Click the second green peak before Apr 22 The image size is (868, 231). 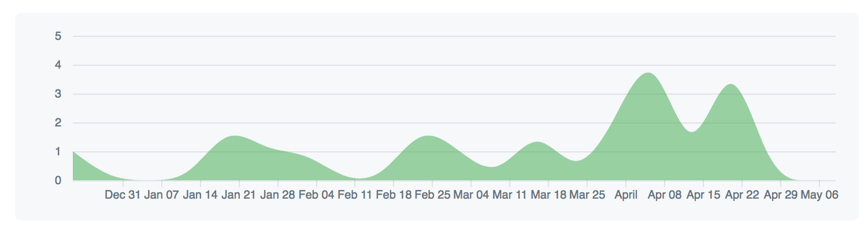click(x=732, y=85)
